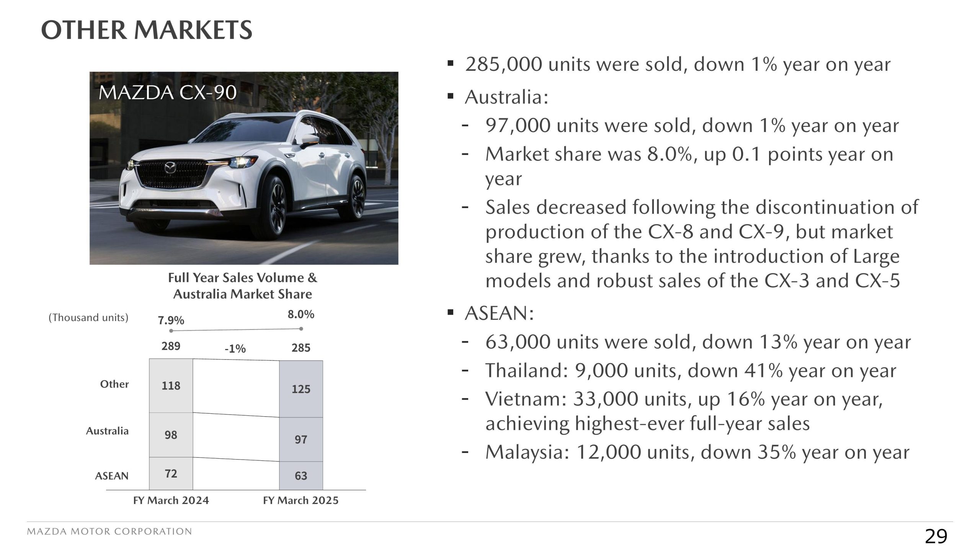Click the ASEAN segment showing 72
The width and height of the screenshot is (980, 551).
[x=171, y=474]
